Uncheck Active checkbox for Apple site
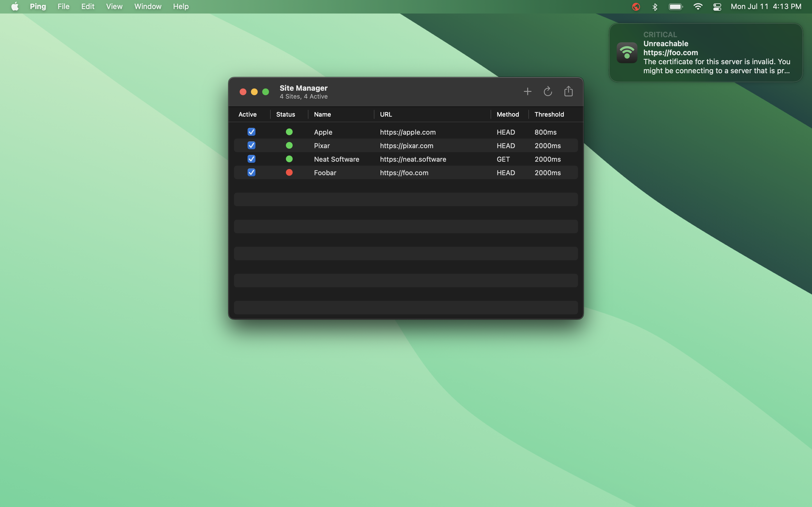812x507 pixels. click(x=251, y=132)
